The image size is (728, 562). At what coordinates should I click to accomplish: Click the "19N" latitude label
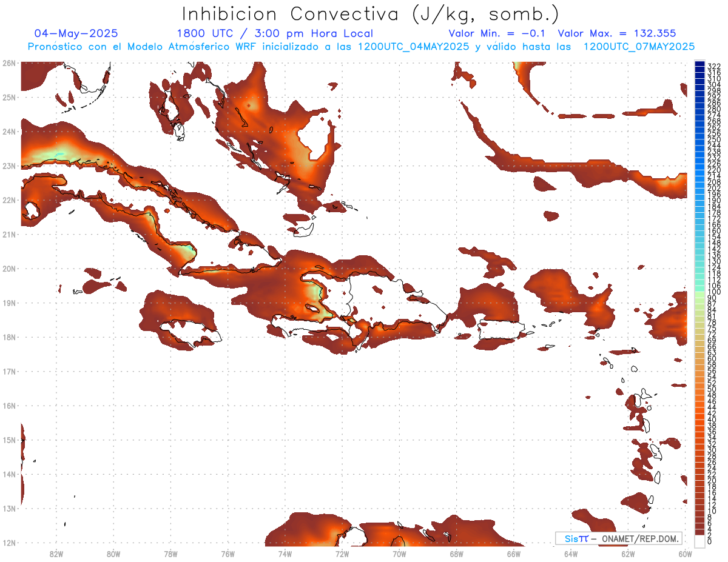click(9, 303)
